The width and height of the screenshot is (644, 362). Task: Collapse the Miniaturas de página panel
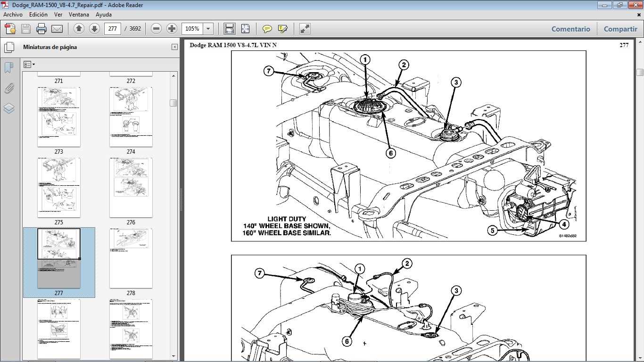(x=174, y=47)
